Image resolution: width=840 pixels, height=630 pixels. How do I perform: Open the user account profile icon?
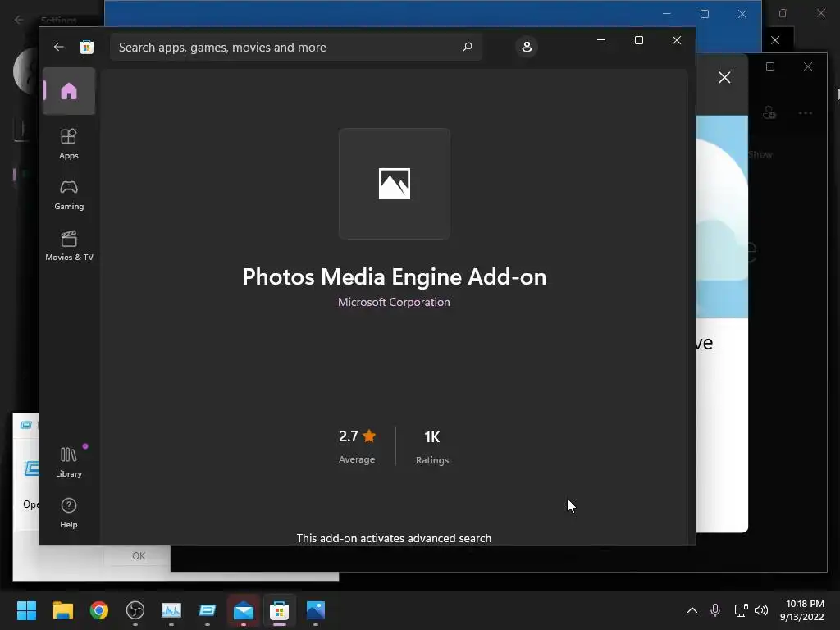click(x=527, y=47)
